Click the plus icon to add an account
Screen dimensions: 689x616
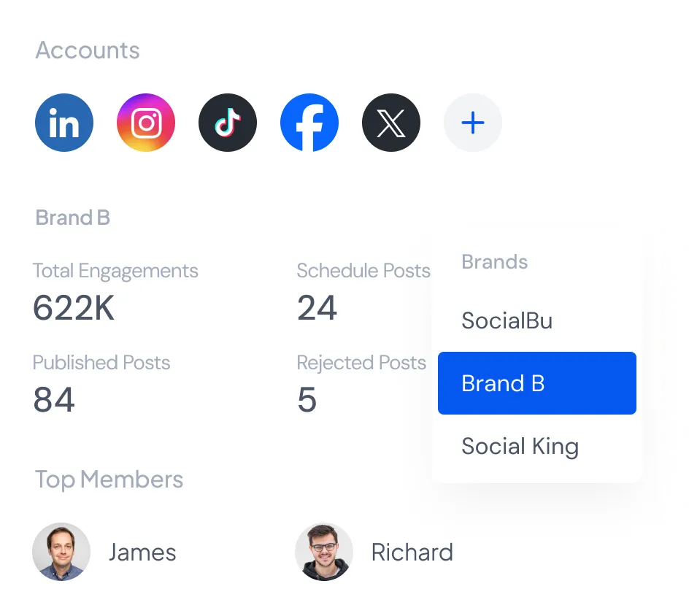(x=472, y=123)
